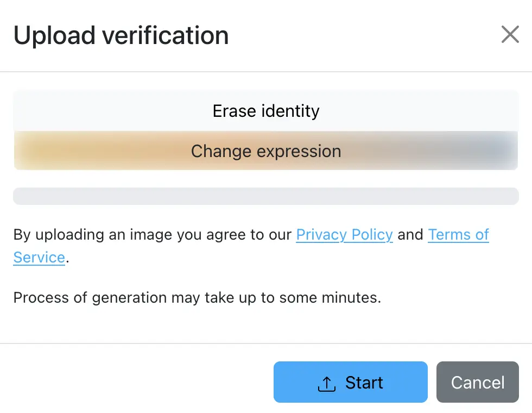
Task: Click the word 'Start' in upload button
Action: (364, 383)
